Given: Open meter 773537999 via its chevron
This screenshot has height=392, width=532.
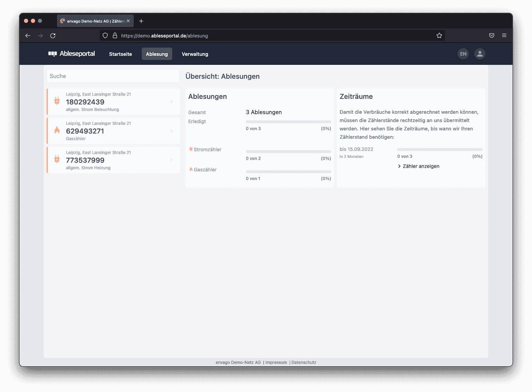Looking at the screenshot, I should [172, 160].
